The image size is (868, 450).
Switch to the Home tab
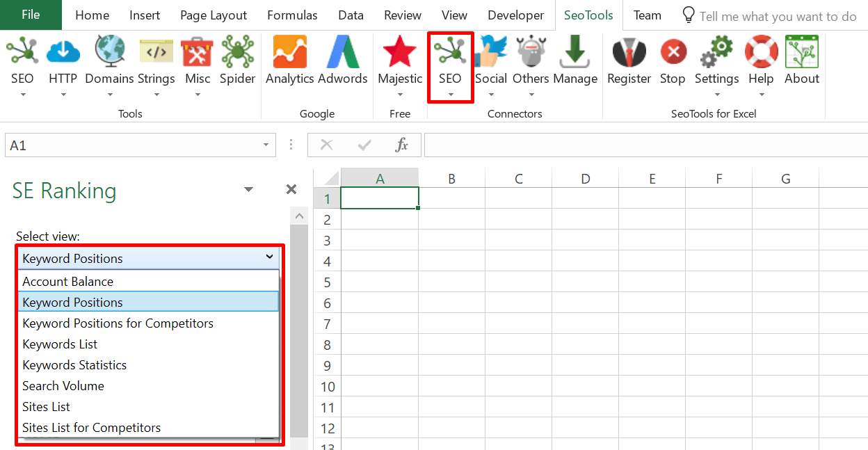[92, 15]
